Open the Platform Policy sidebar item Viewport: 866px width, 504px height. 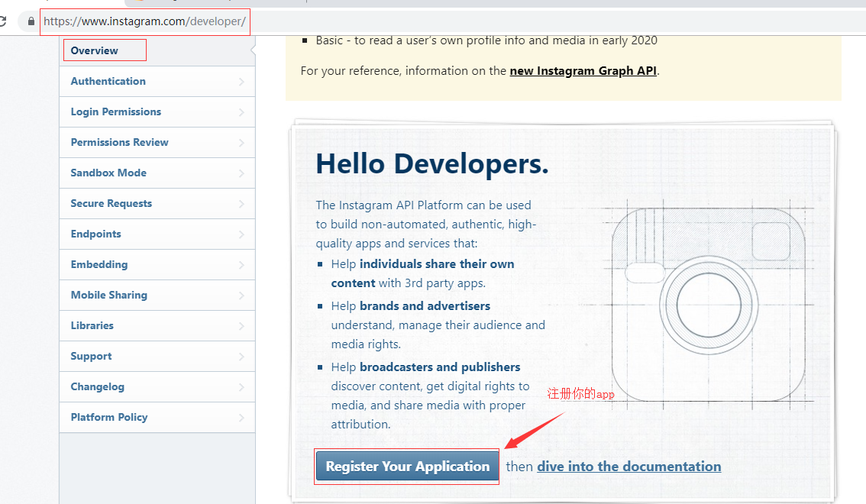click(157, 418)
